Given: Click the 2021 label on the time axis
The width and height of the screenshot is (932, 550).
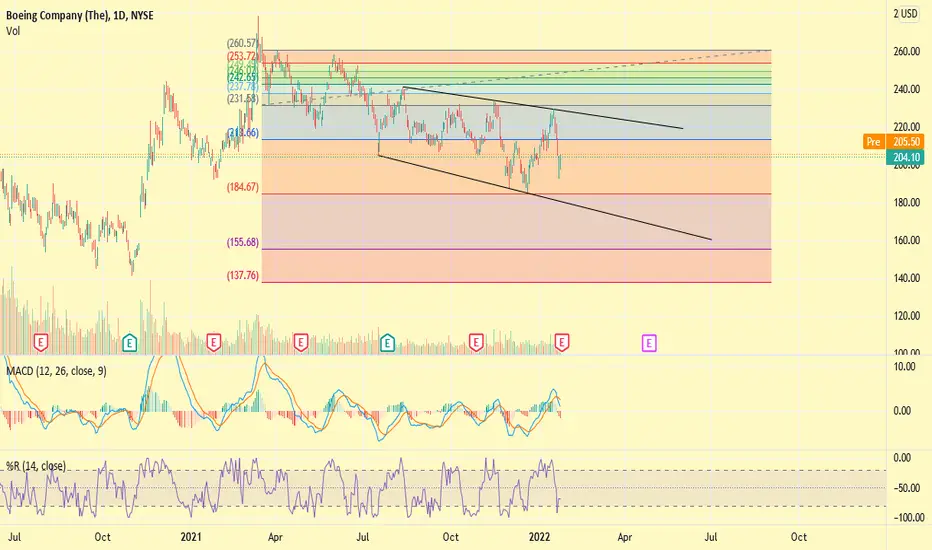Looking at the screenshot, I should point(191,537).
